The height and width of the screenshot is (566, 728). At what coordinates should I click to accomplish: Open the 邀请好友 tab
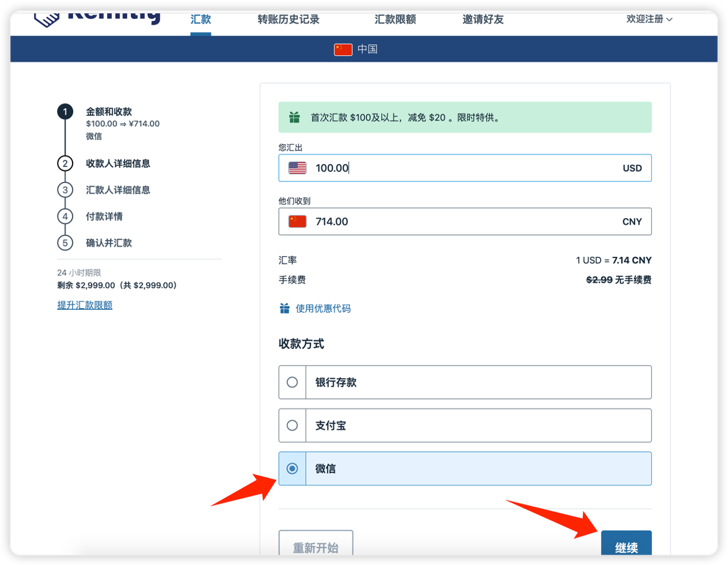click(x=483, y=20)
